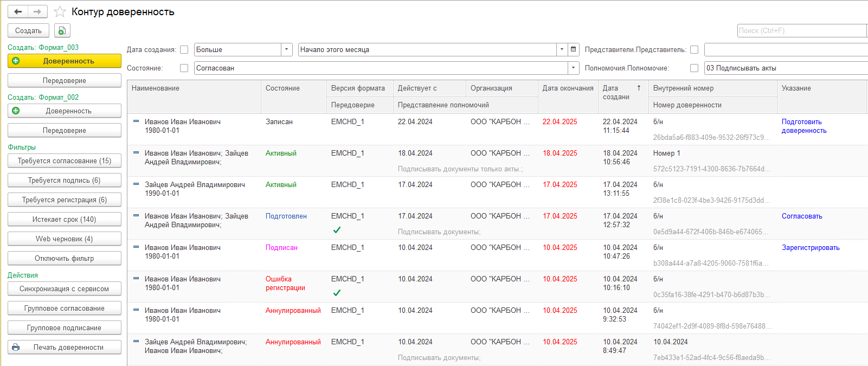868x366 pixels.
Task: Add page to favorites with star icon
Action: pos(60,11)
